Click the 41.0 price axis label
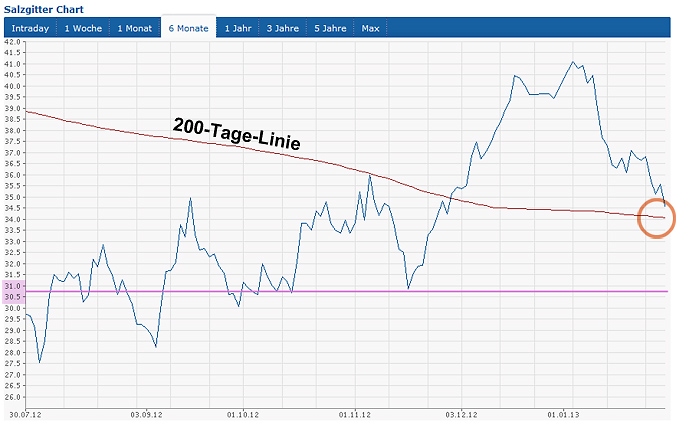 pos(13,64)
